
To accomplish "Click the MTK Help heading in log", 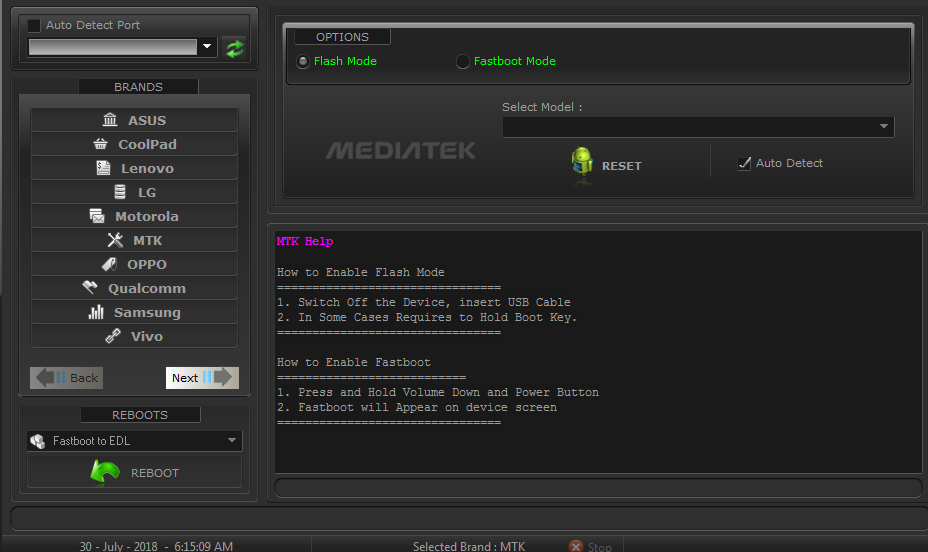I will [305, 241].
